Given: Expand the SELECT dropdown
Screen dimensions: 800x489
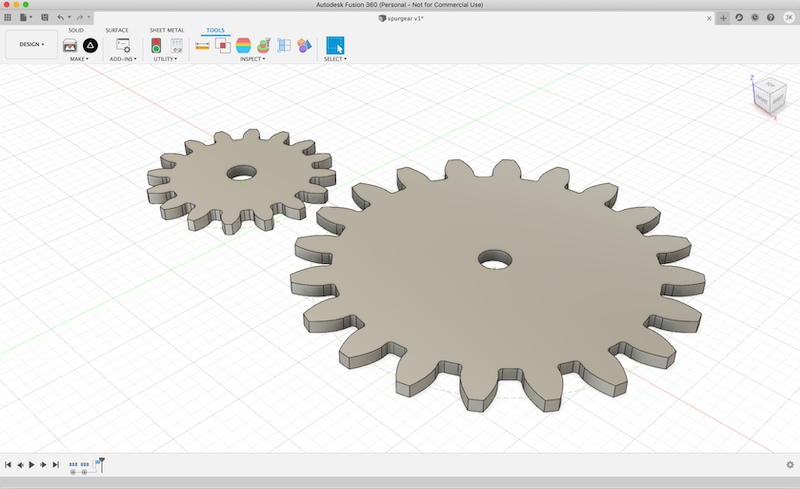Looking at the screenshot, I should (335, 59).
